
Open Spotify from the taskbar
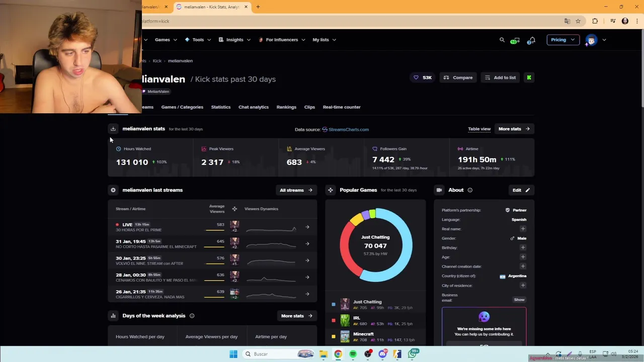(353, 354)
